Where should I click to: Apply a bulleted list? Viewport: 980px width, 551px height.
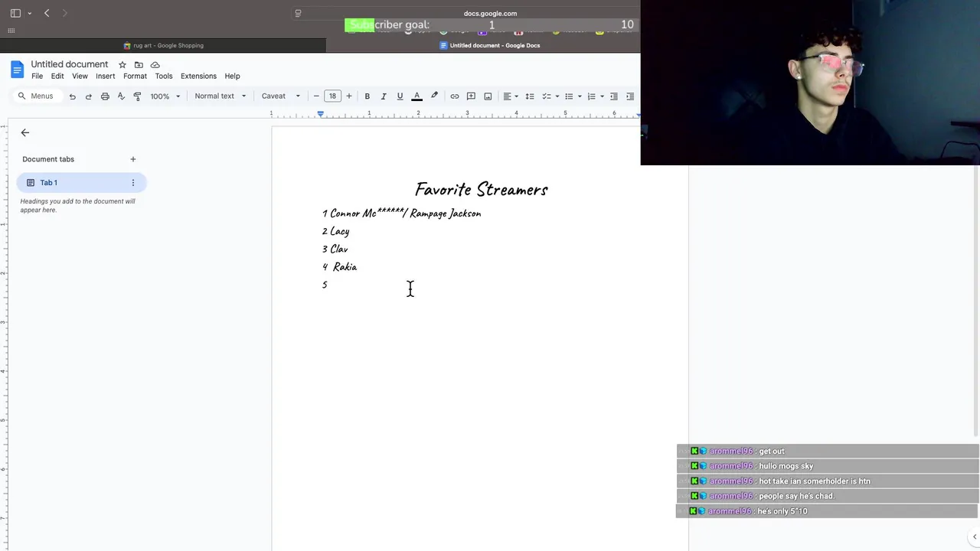coord(569,96)
